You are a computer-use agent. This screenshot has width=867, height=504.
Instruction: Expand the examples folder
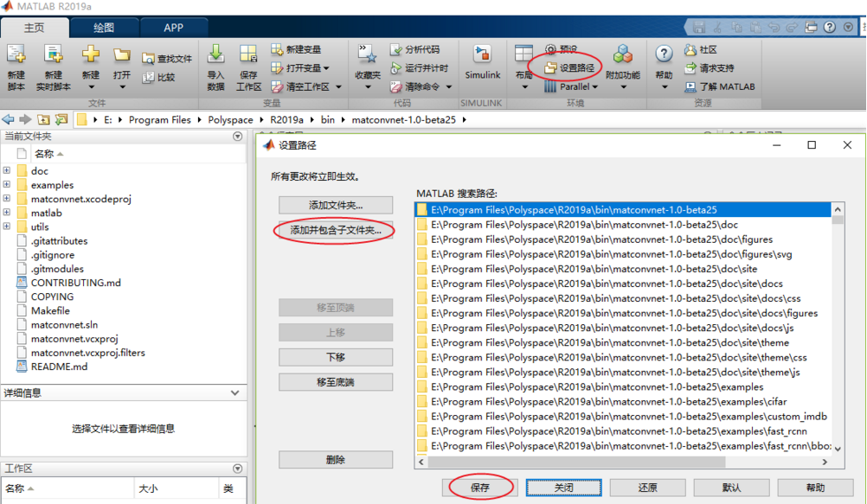(x=7, y=185)
